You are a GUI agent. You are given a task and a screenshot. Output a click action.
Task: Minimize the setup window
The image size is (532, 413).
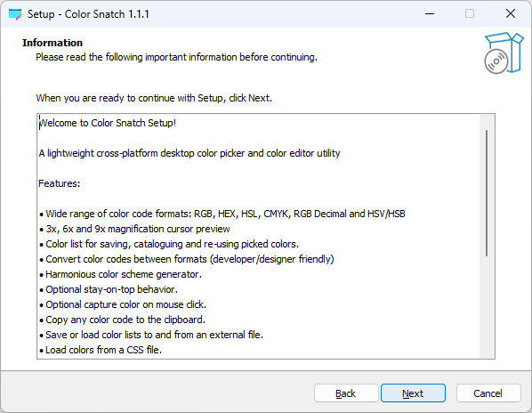pos(430,14)
